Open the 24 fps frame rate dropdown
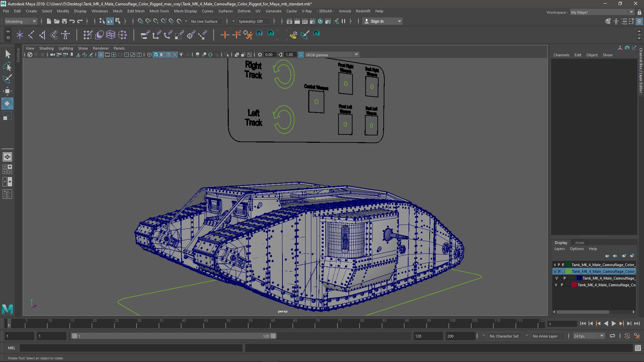Screen dimensions: 644x362 [588, 336]
